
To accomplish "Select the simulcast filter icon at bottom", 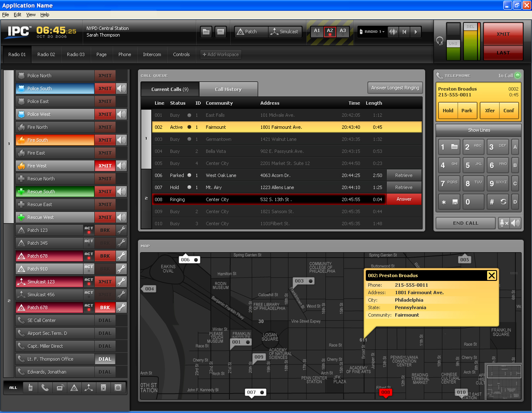I will coord(89,388).
